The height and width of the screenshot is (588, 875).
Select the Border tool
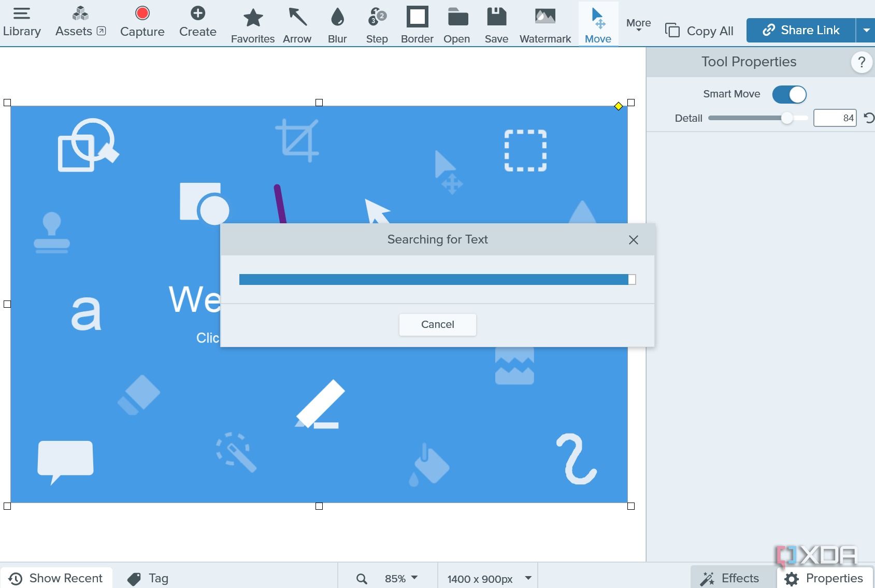coord(417,21)
